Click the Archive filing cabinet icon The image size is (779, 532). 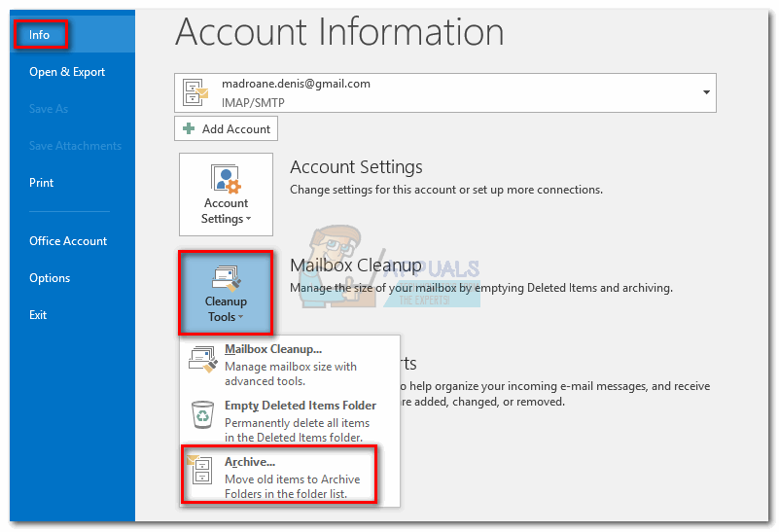pyautogui.click(x=200, y=470)
